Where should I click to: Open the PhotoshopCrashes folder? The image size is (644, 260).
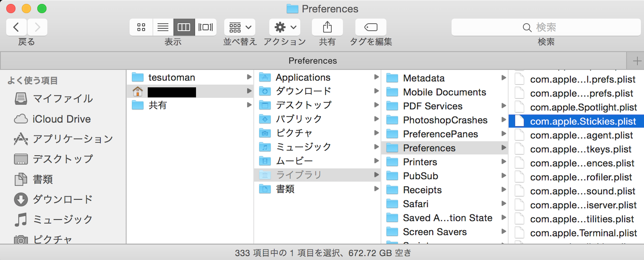pyautogui.click(x=445, y=120)
